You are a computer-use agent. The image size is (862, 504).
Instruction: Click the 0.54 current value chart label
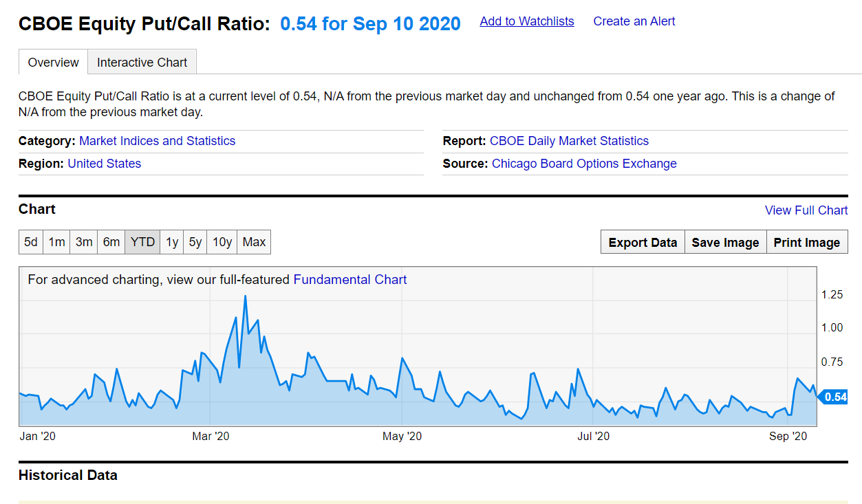[834, 397]
